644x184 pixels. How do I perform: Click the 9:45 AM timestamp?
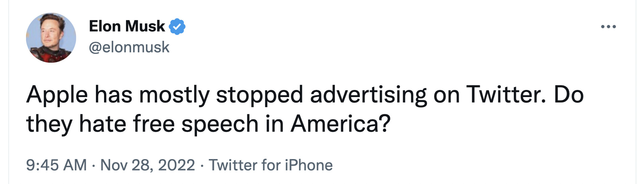point(56,165)
